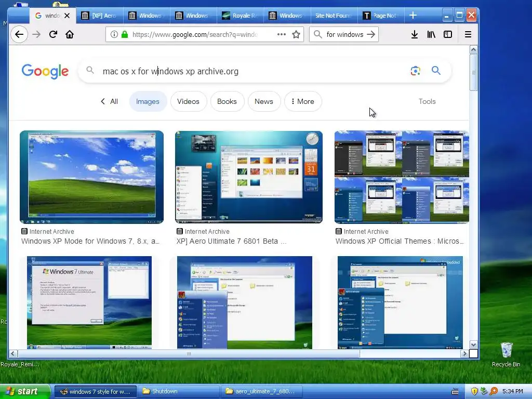Click vertical scrollbar down arrow
Image resolution: width=532 pixels, height=399 pixels.
click(x=474, y=344)
